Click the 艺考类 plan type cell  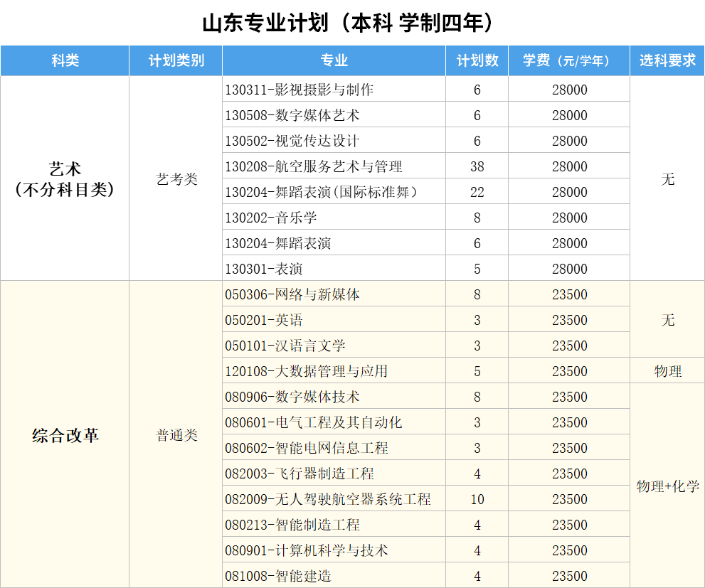pyautogui.click(x=176, y=179)
